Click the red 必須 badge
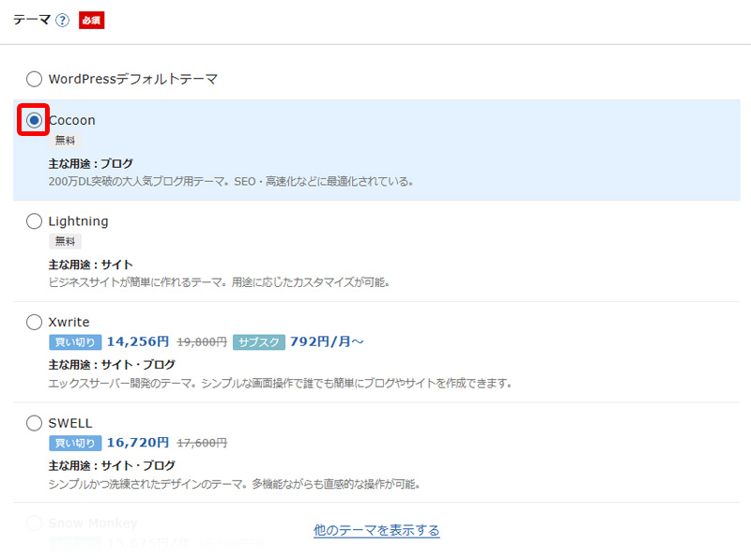This screenshot has height=560, width=751. coord(91,21)
